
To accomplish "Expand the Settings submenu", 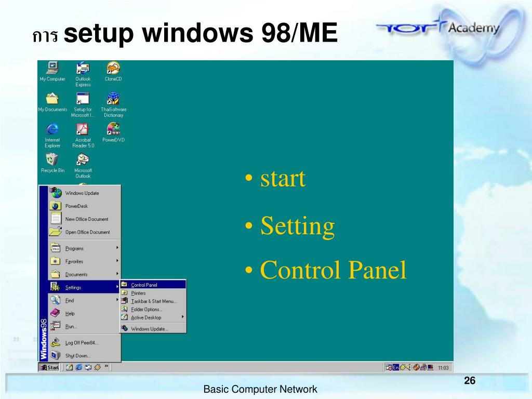I will [x=85, y=287].
